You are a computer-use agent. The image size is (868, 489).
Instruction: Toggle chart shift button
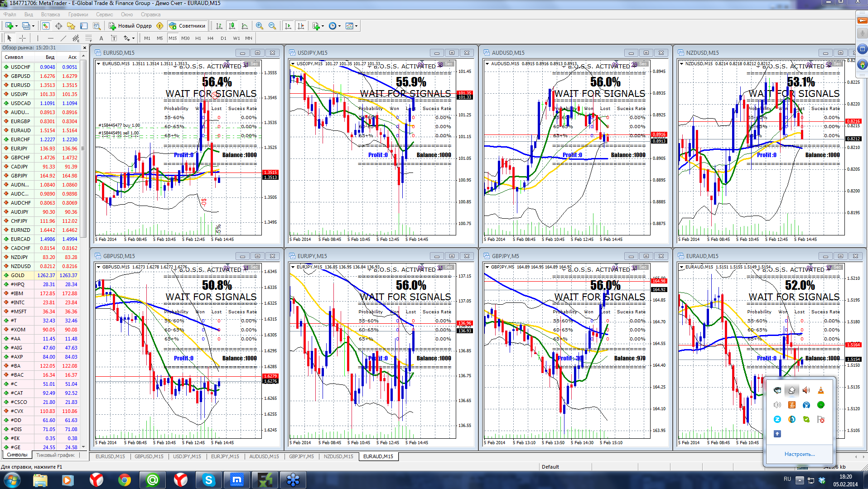tap(301, 26)
